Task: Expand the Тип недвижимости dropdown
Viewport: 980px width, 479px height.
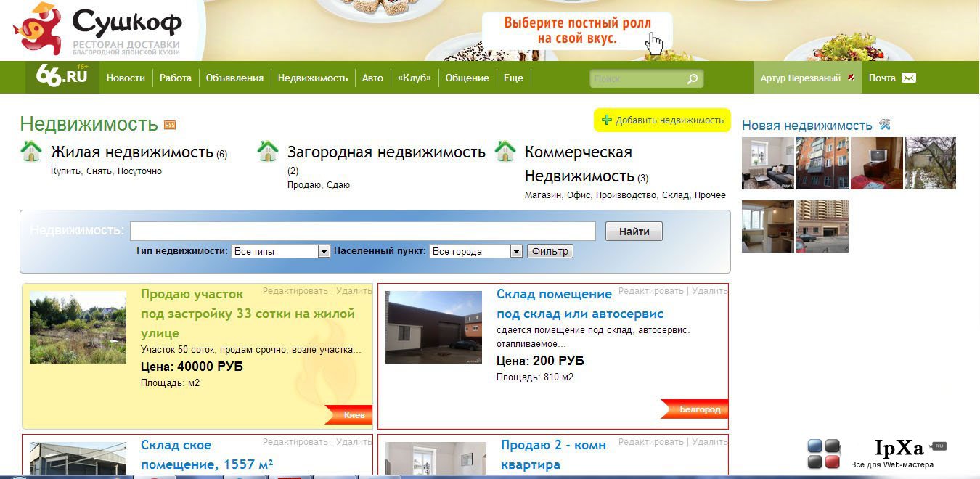Action: pos(281,251)
